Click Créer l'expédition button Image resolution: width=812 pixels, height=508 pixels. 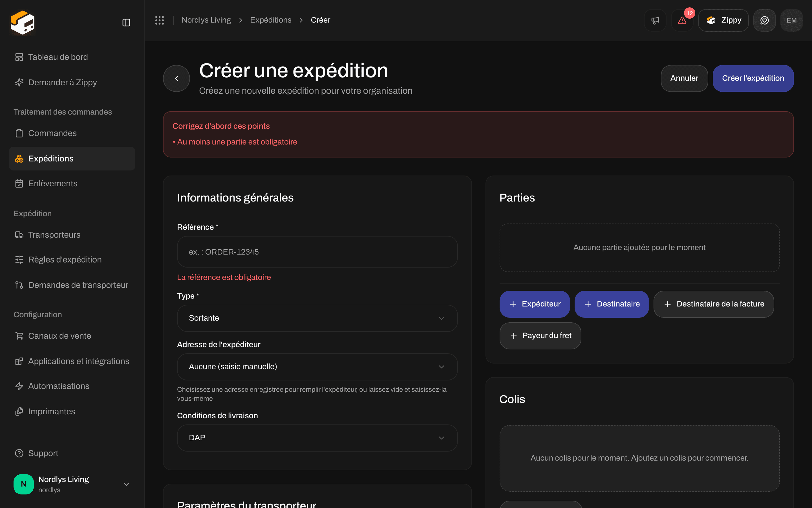(x=753, y=78)
